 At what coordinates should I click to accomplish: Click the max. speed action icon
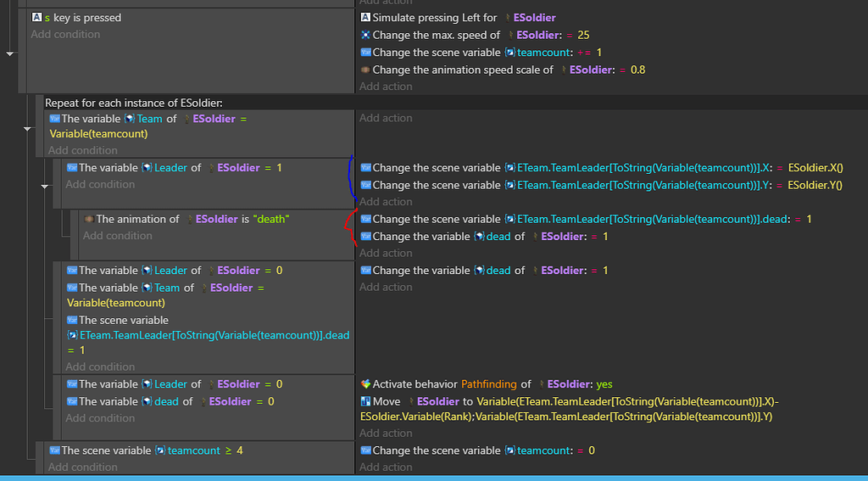pos(365,35)
